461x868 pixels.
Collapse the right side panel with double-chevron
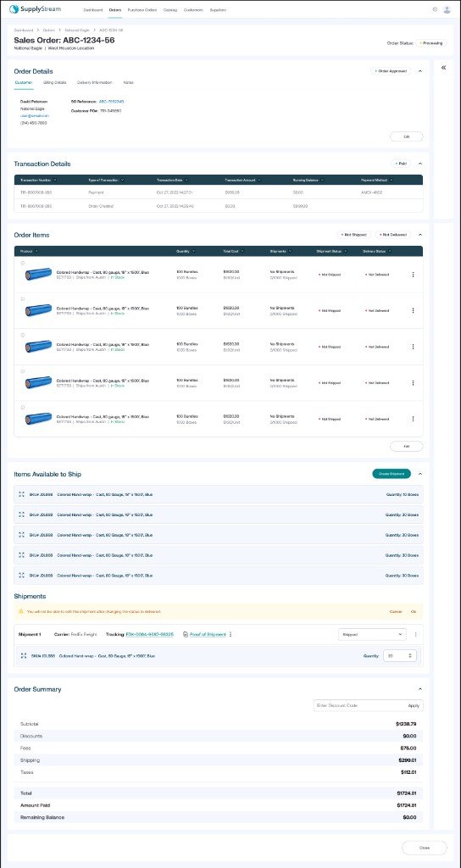(x=443, y=68)
